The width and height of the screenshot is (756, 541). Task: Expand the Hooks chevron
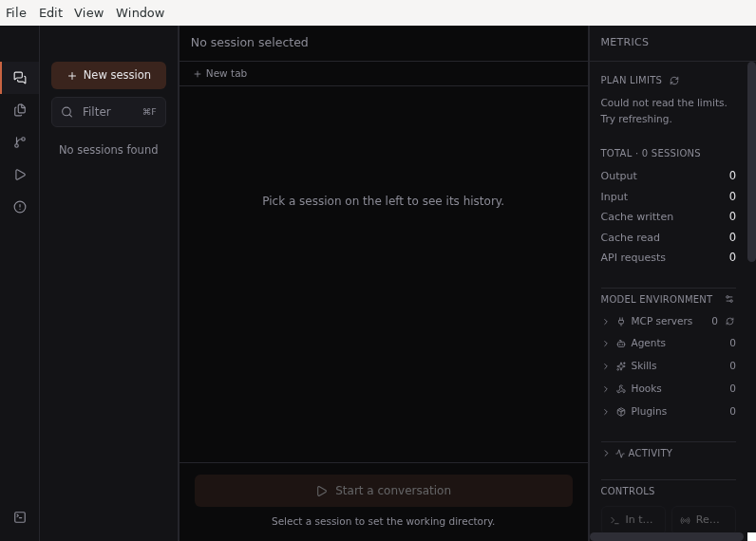(x=606, y=389)
